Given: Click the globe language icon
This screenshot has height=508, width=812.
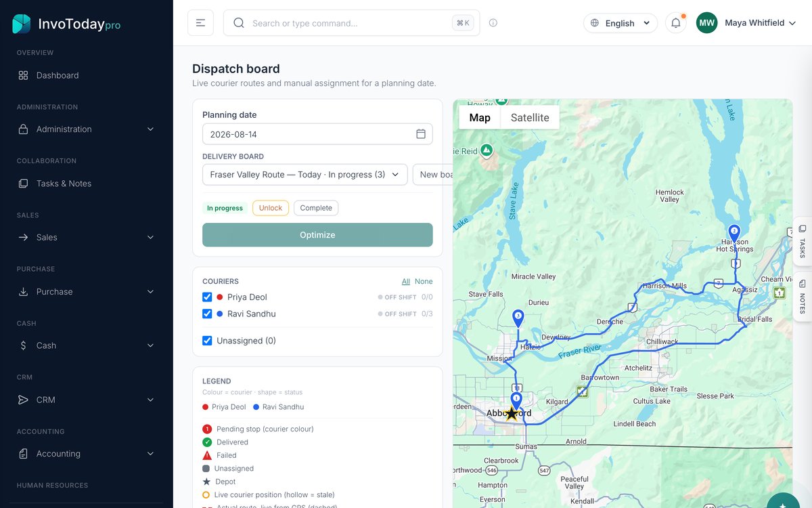Looking at the screenshot, I should pyautogui.click(x=595, y=23).
